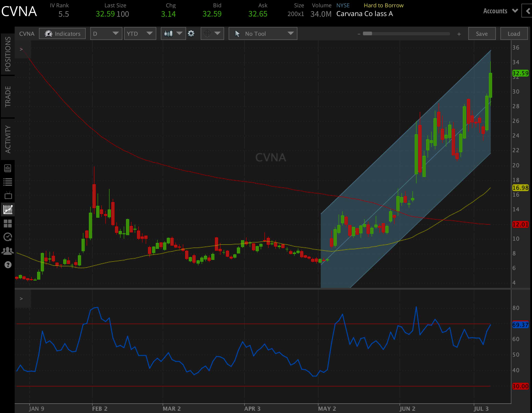The width and height of the screenshot is (532, 413).
Task: Click the Volume value 34.0M
Action: pos(321,14)
